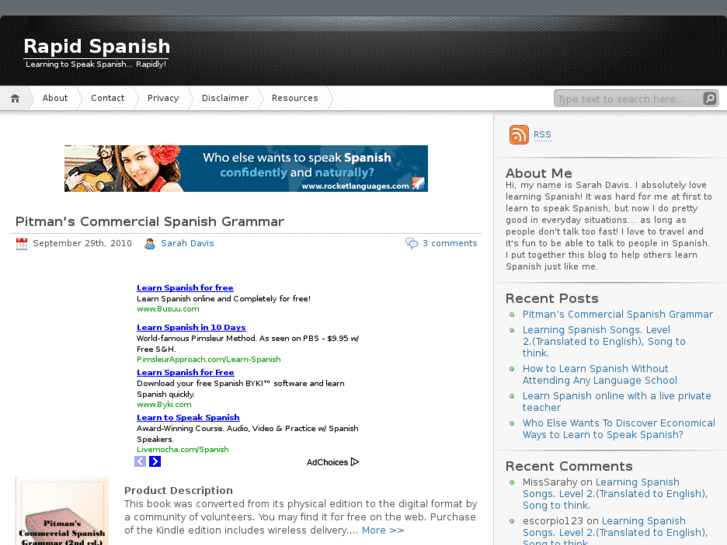The width and height of the screenshot is (727, 545).
Task: Click the AdChoices label
Action: pyautogui.click(x=327, y=462)
